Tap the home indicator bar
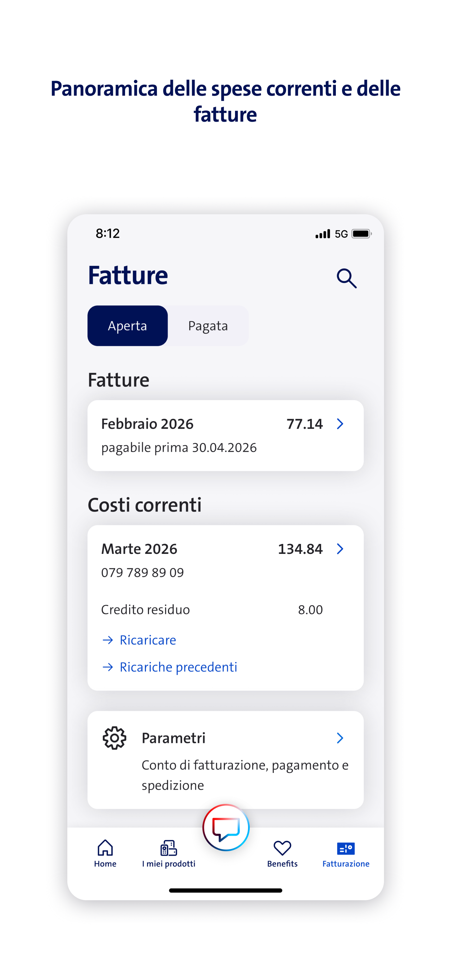451x980 pixels. coord(225,890)
